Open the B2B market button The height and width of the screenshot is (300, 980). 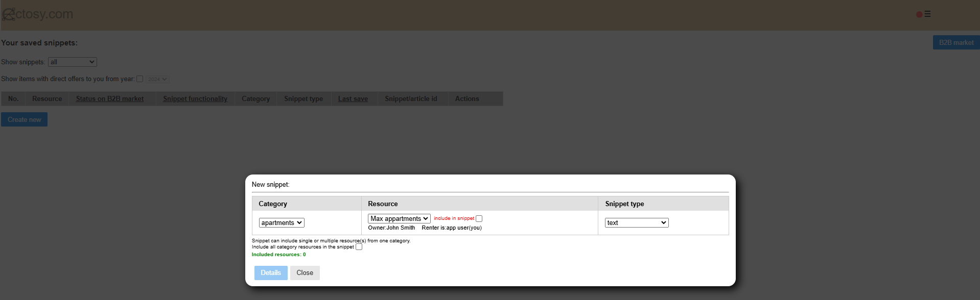pos(956,43)
